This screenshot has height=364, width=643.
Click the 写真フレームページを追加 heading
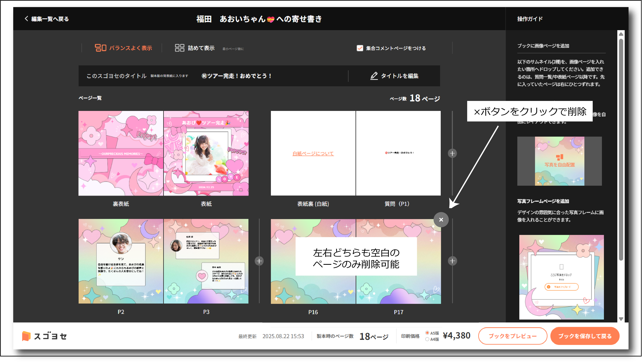543,202
